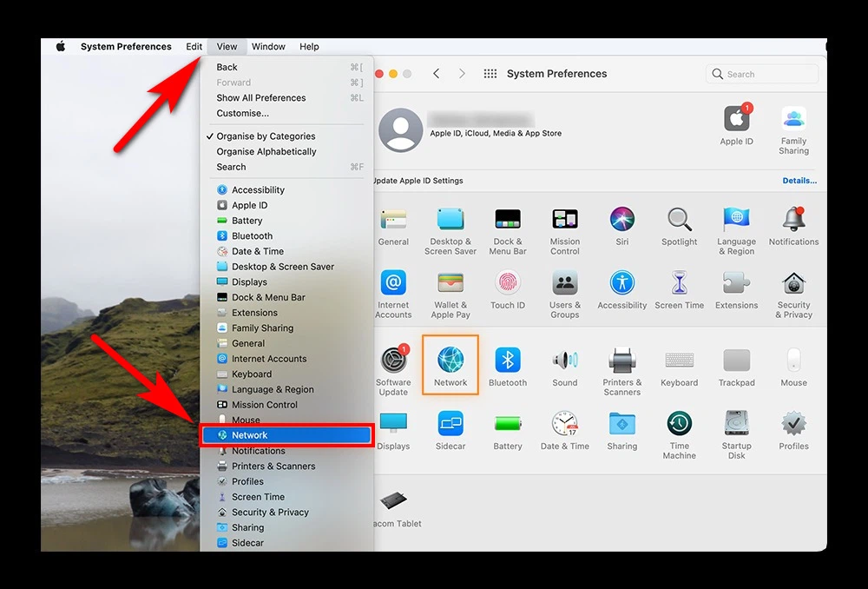The image size is (868, 589).
Task: Open the Keyboard pane in grid
Action: 680,361
